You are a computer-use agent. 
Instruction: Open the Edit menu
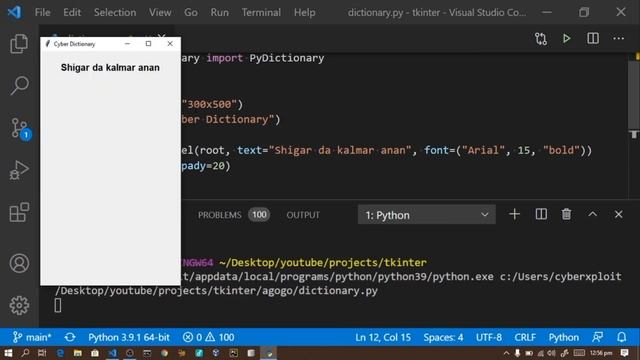click(x=72, y=12)
